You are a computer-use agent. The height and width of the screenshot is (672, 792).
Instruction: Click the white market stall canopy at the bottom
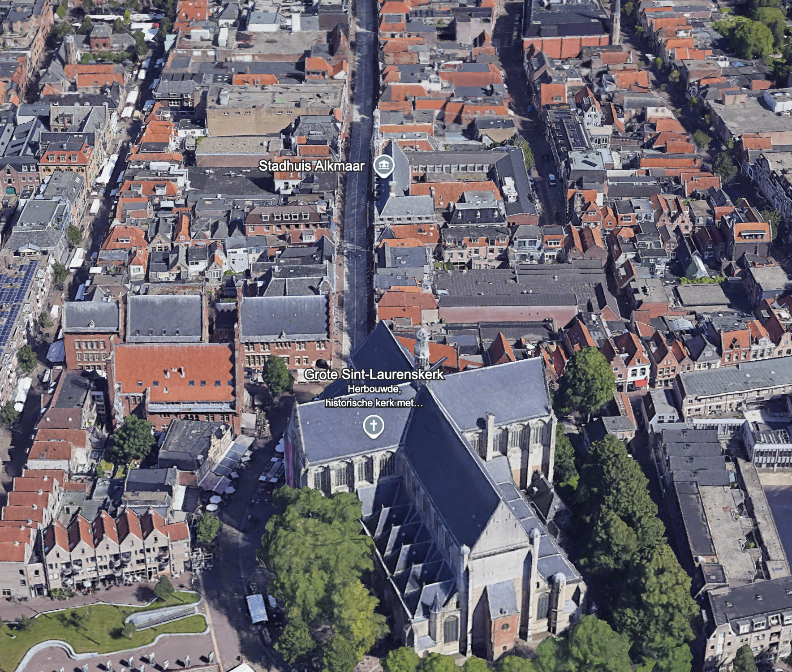pos(257,608)
